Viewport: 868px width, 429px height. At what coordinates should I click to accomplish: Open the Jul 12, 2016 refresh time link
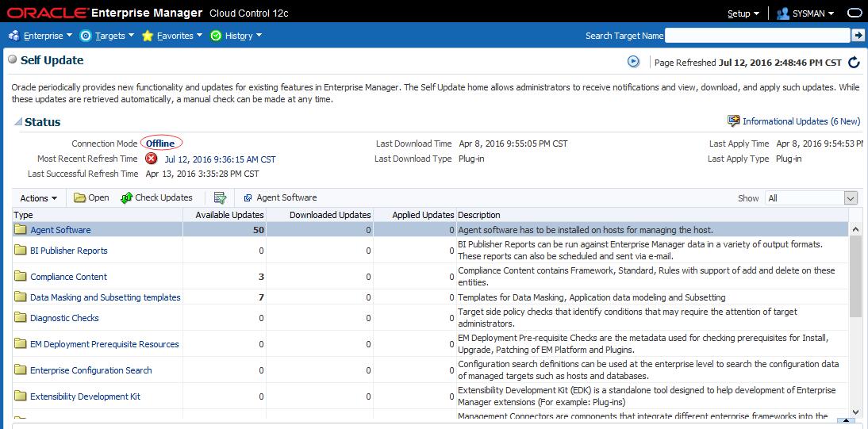coord(221,159)
